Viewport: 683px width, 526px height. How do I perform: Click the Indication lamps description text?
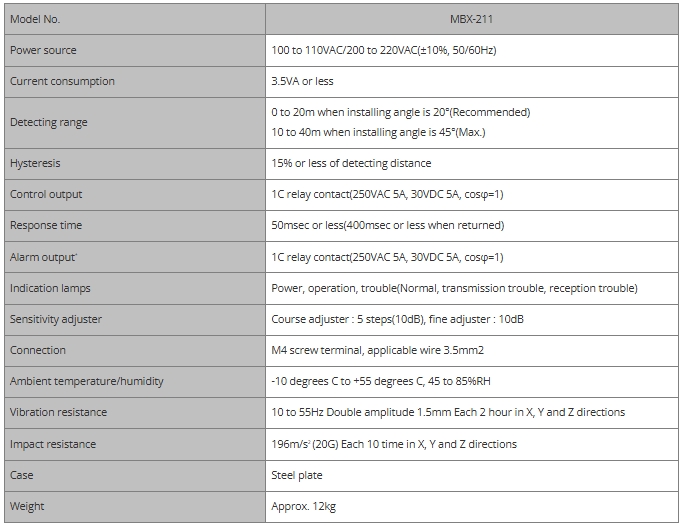(x=454, y=288)
